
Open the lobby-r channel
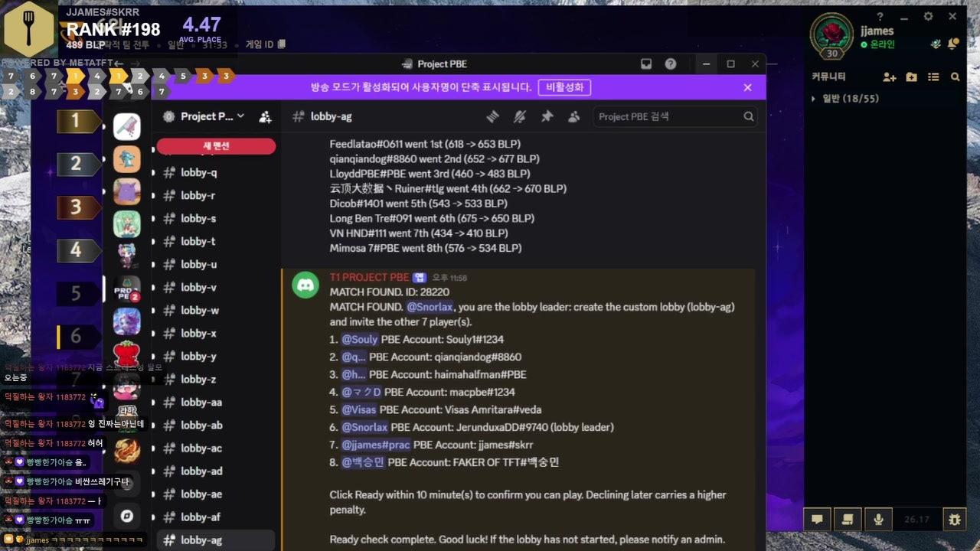tap(217, 195)
